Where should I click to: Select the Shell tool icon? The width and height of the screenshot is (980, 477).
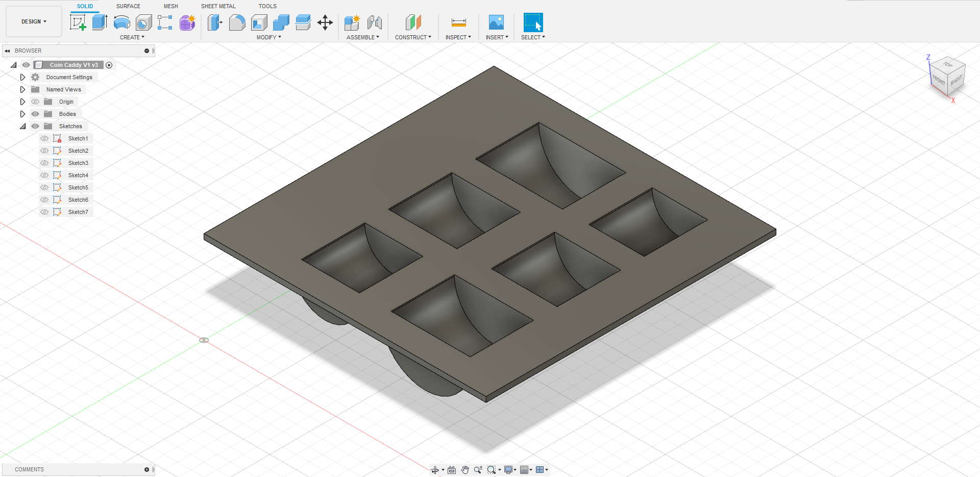[259, 22]
